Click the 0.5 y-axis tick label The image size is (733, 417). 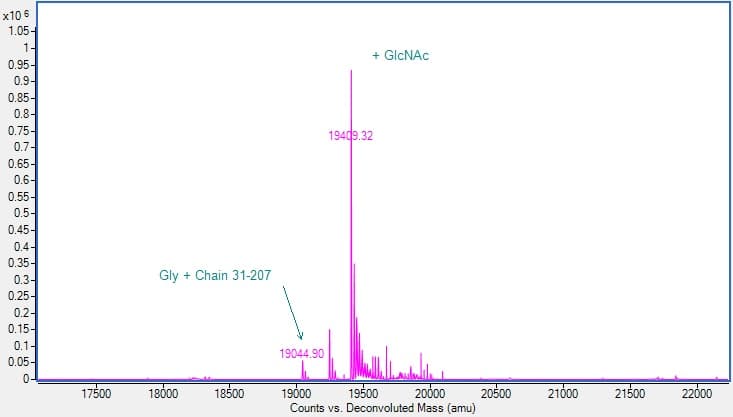click(x=22, y=213)
